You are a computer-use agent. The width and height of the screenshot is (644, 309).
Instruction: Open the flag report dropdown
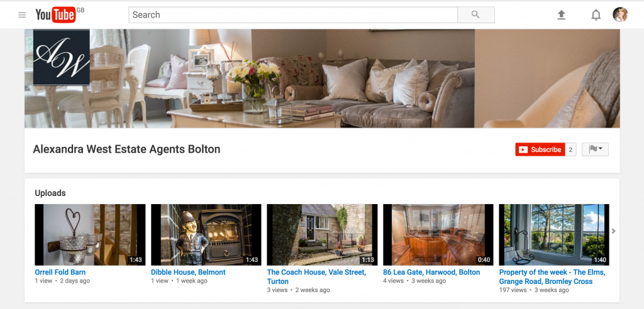pos(595,149)
